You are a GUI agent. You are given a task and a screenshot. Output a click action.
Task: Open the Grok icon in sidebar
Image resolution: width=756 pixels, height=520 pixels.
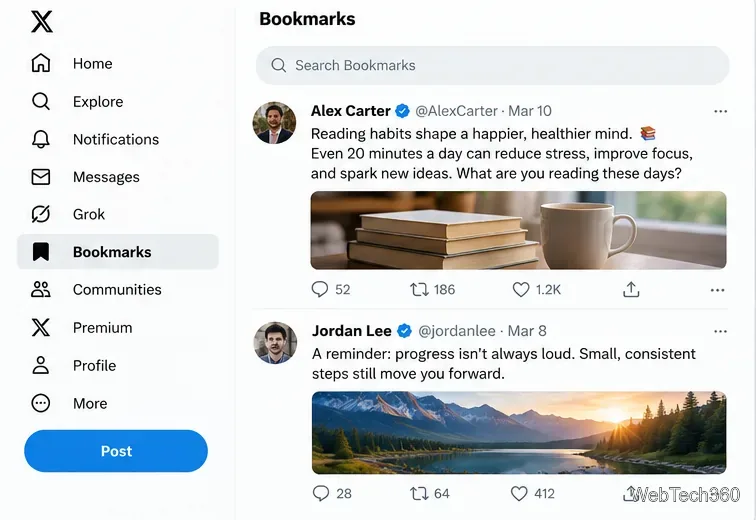point(40,214)
